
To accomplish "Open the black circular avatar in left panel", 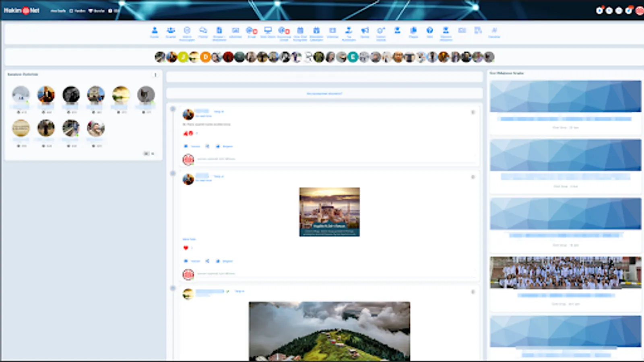I will pyautogui.click(x=71, y=95).
